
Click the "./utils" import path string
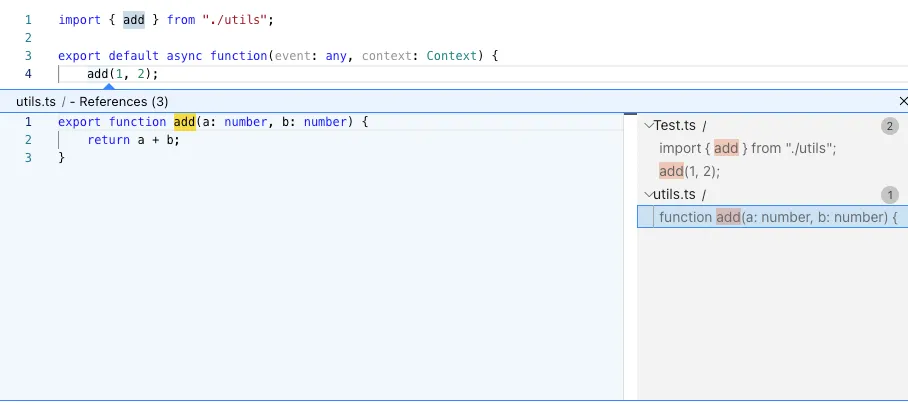point(235,20)
